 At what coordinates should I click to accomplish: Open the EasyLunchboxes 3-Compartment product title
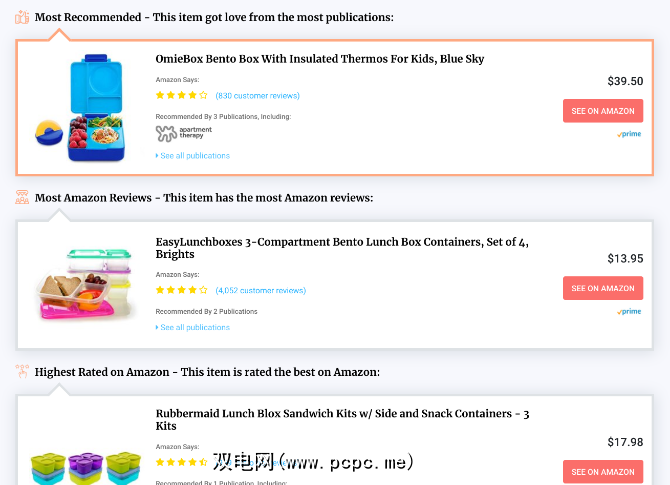coord(342,247)
